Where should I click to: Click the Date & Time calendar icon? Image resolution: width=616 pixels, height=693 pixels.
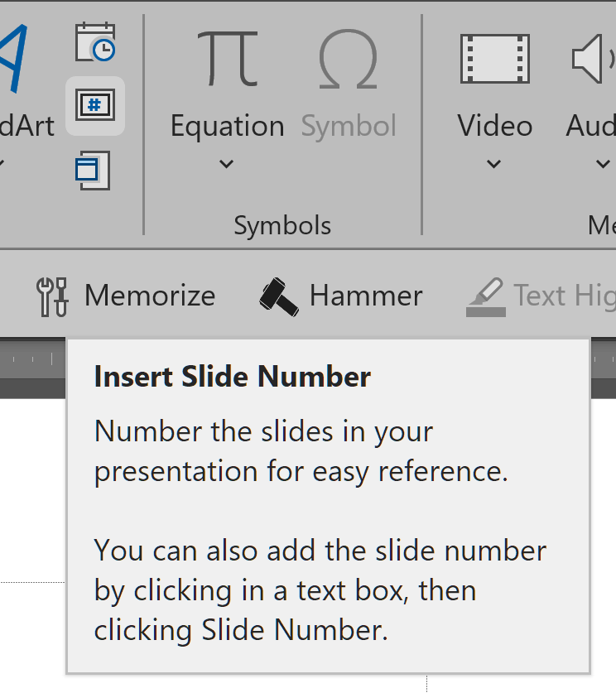coord(95,42)
